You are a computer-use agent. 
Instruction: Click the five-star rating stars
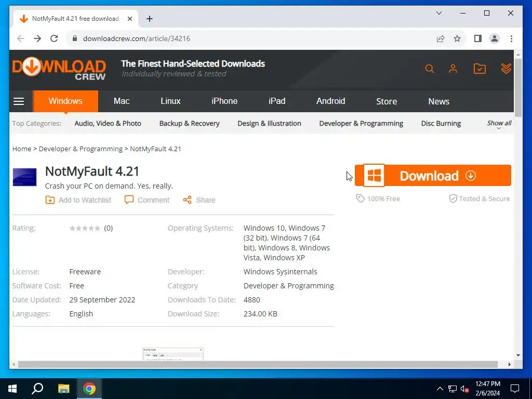(85, 229)
